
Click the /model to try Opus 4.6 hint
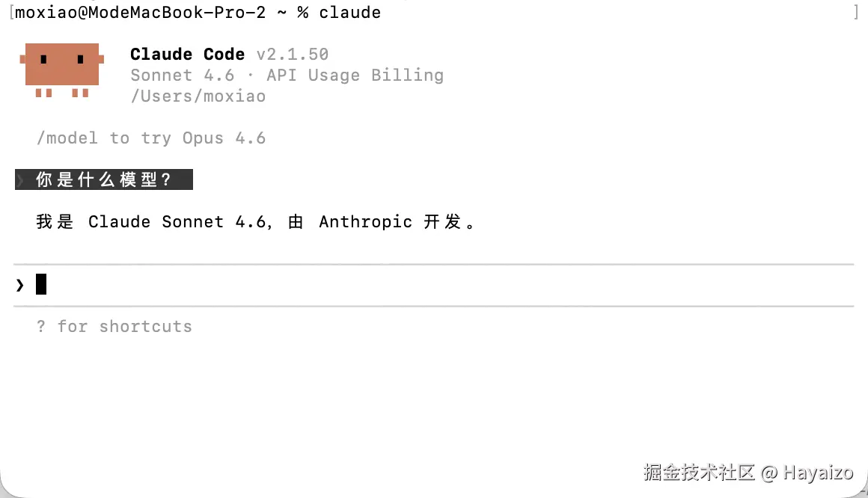pyautogui.click(x=151, y=138)
